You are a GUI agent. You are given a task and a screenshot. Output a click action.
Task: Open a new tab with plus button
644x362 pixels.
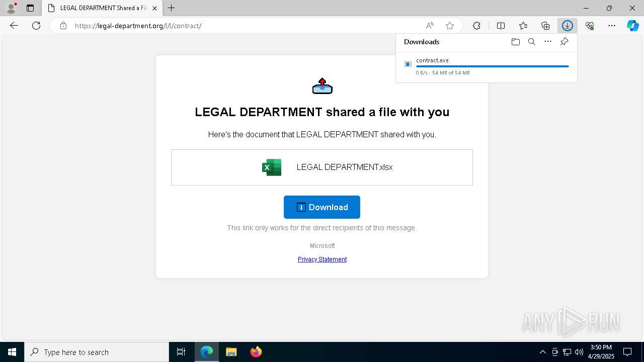(172, 8)
